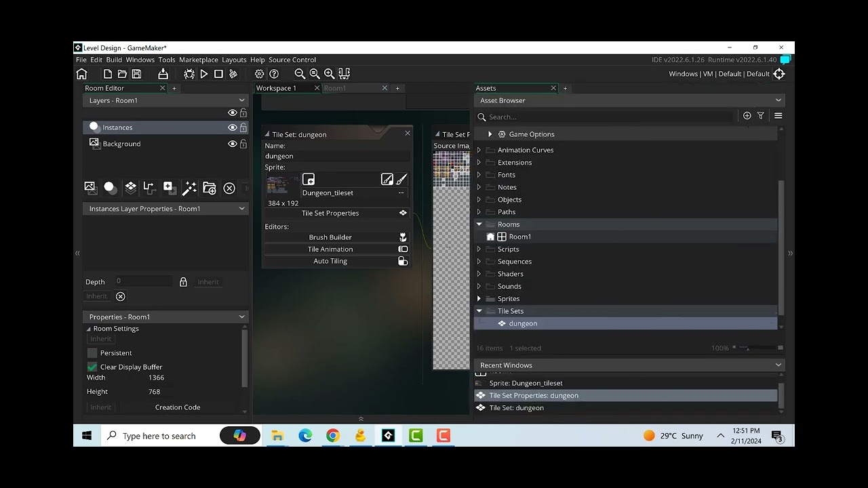The height and width of the screenshot is (488, 868).
Task: Open the Marketplace menu
Action: (x=199, y=60)
